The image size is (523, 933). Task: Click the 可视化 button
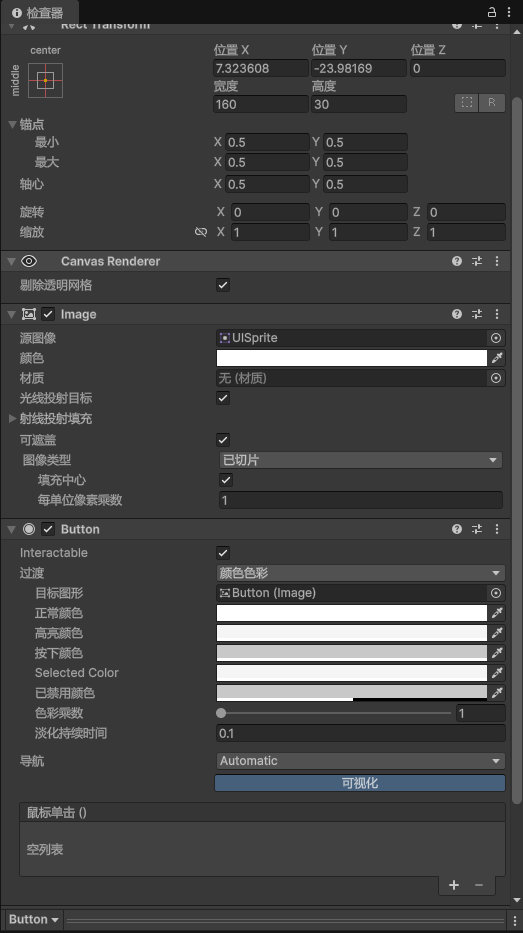tap(360, 783)
